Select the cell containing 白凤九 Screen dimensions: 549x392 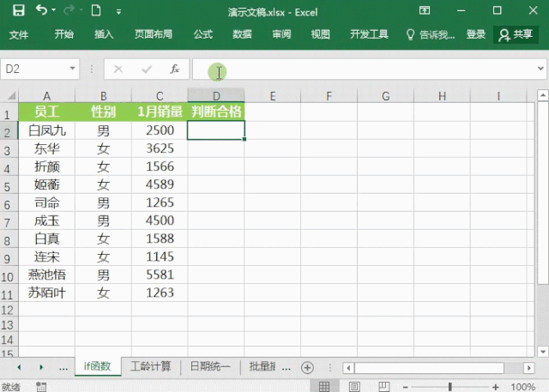click(x=46, y=130)
